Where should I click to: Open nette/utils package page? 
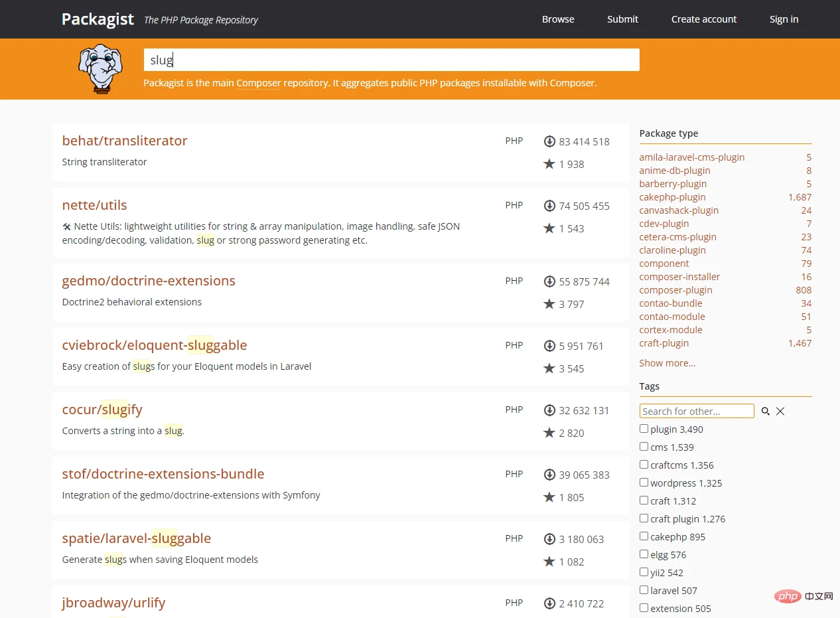pos(94,205)
